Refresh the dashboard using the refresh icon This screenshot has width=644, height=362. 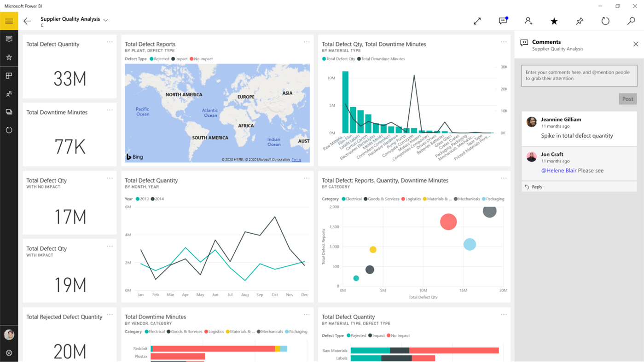pos(605,21)
